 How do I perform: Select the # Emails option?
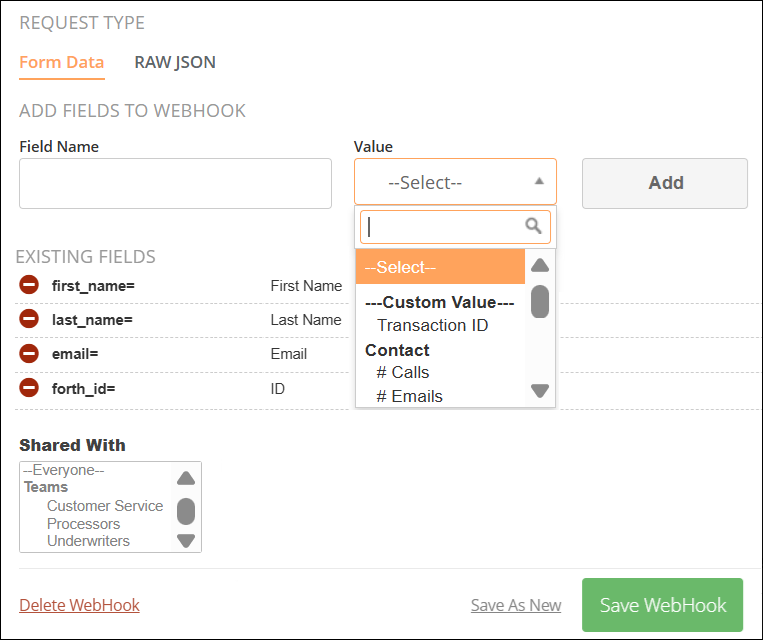coord(409,396)
